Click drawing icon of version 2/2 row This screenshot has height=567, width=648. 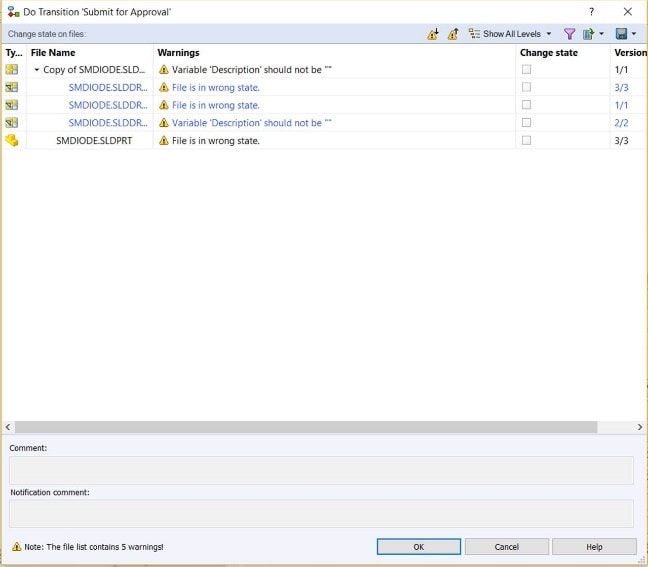click(x=12, y=123)
